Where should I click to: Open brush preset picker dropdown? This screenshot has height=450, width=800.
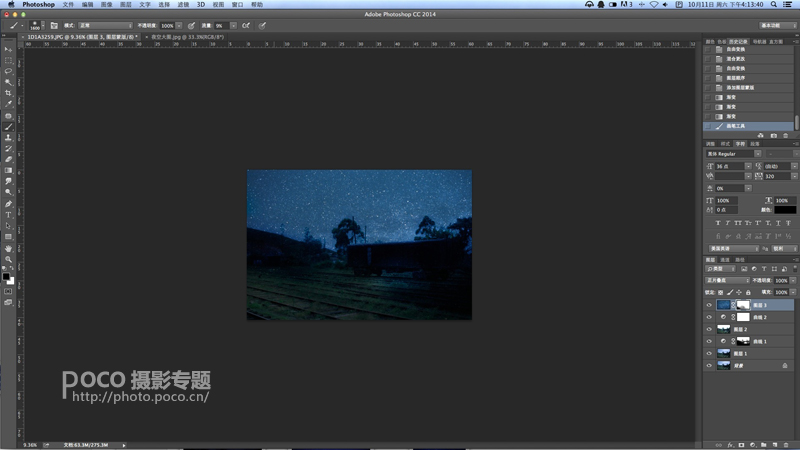pos(43,26)
